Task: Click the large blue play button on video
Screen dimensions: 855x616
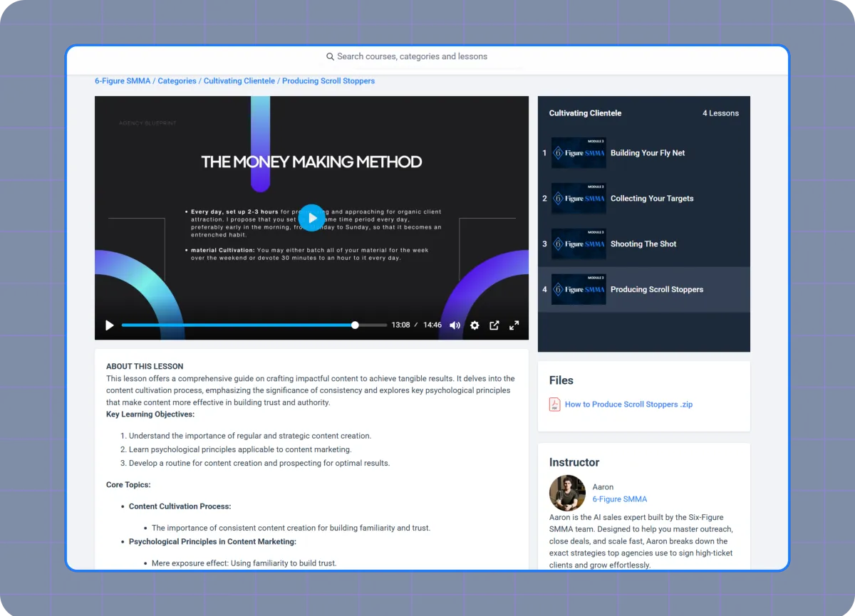Action: pyautogui.click(x=311, y=218)
